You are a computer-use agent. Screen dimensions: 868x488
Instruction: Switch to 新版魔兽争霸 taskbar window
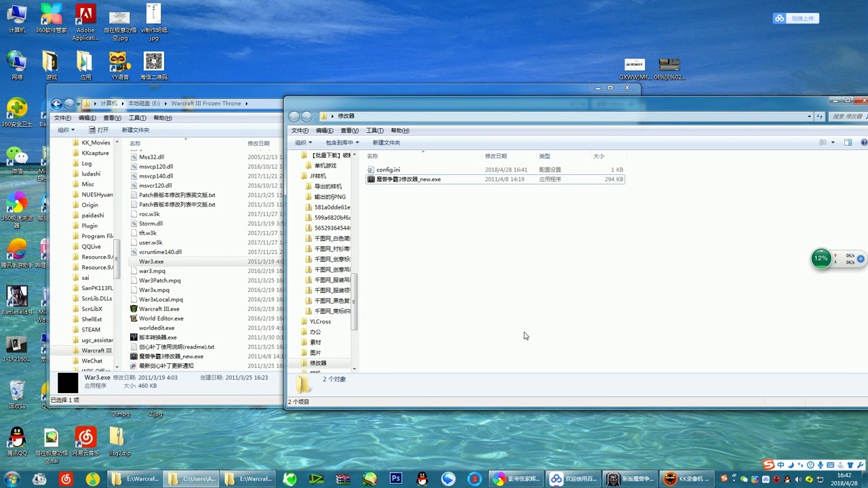[x=630, y=479]
